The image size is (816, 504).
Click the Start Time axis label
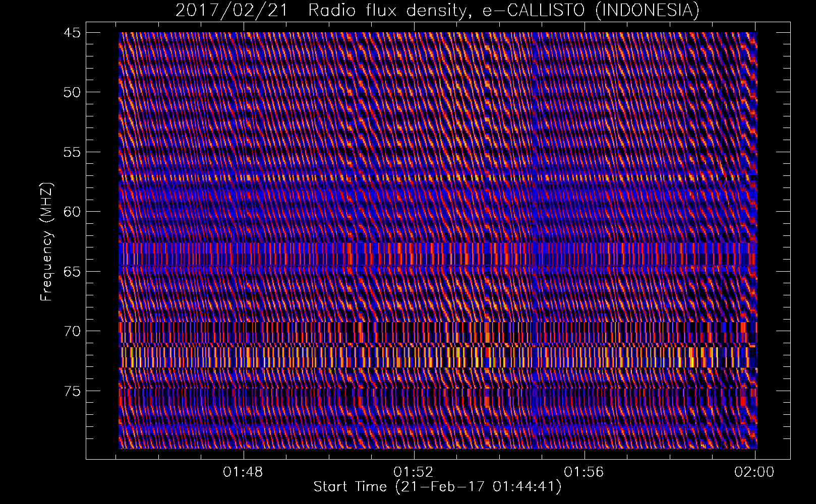click(x=437, y=487)
